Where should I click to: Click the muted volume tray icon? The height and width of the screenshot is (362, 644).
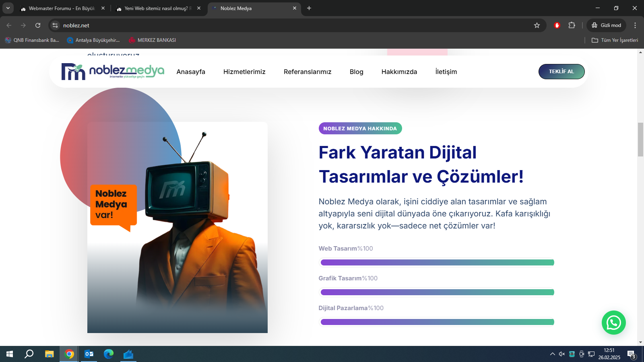(562, 354)
